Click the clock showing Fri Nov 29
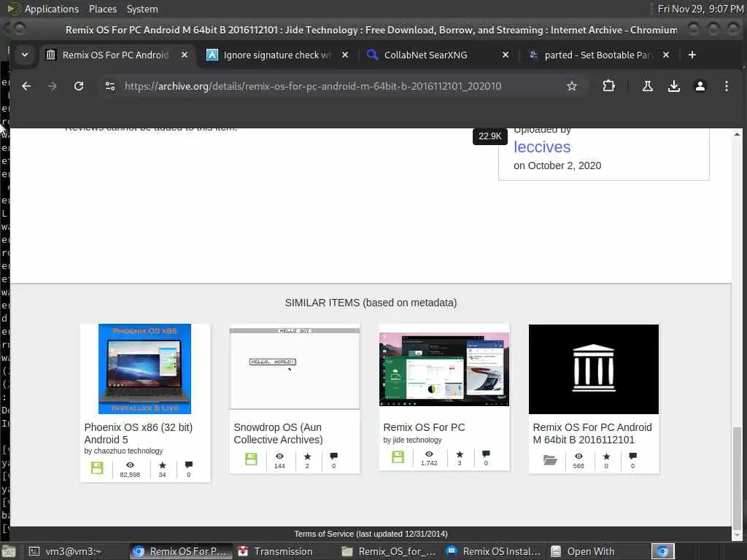747x560 pixels. (700, 9)
